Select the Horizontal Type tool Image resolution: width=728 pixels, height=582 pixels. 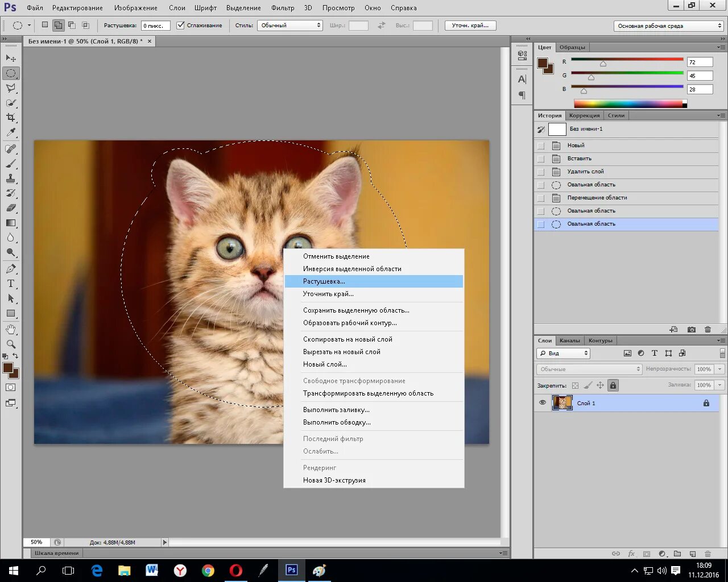tap(11, 284)
